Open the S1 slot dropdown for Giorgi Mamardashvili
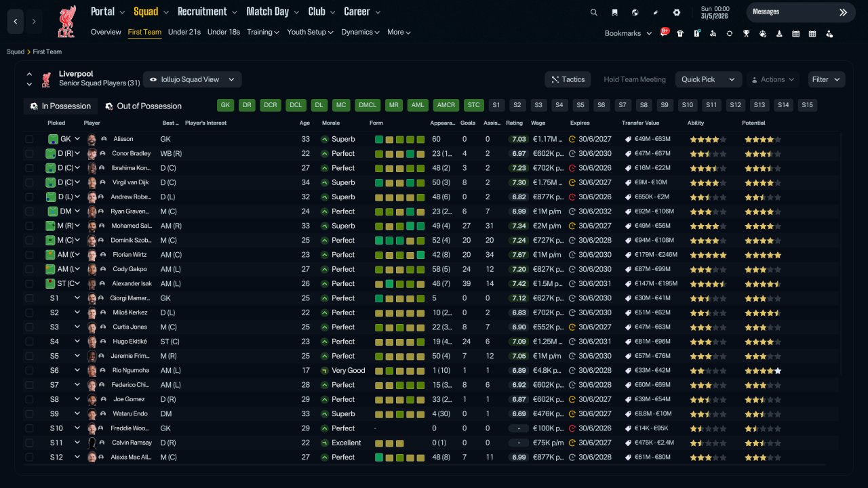The image size is (868, 488). pyautogui.click(x=77, y=298)
